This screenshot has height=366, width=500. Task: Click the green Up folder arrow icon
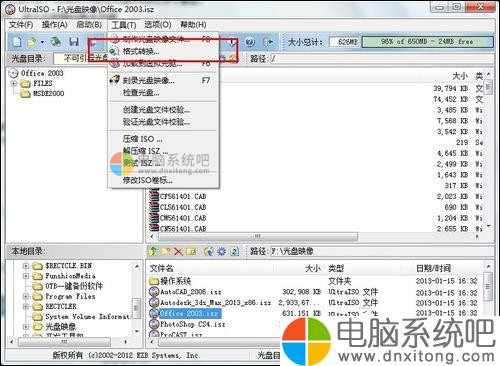[x=153, y=251]
